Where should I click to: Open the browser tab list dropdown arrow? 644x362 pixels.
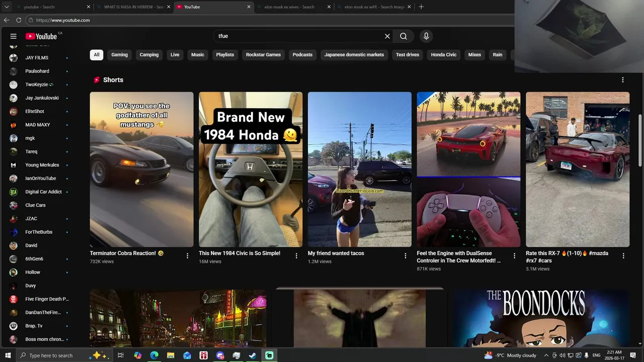[7, 7]
